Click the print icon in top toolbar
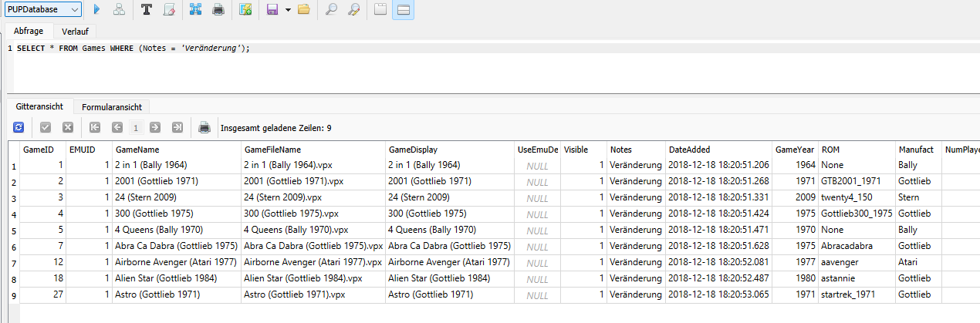 pyautogui.click(x=218, y=9)
